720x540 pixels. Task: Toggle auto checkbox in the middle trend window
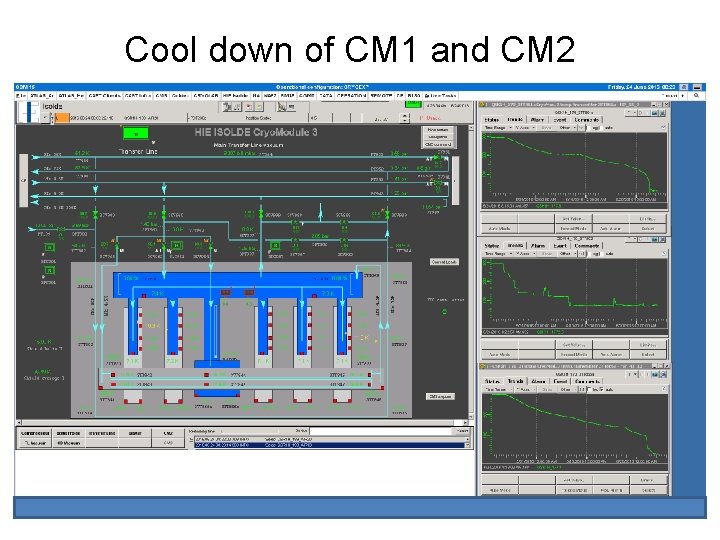[x=602, y=254]
